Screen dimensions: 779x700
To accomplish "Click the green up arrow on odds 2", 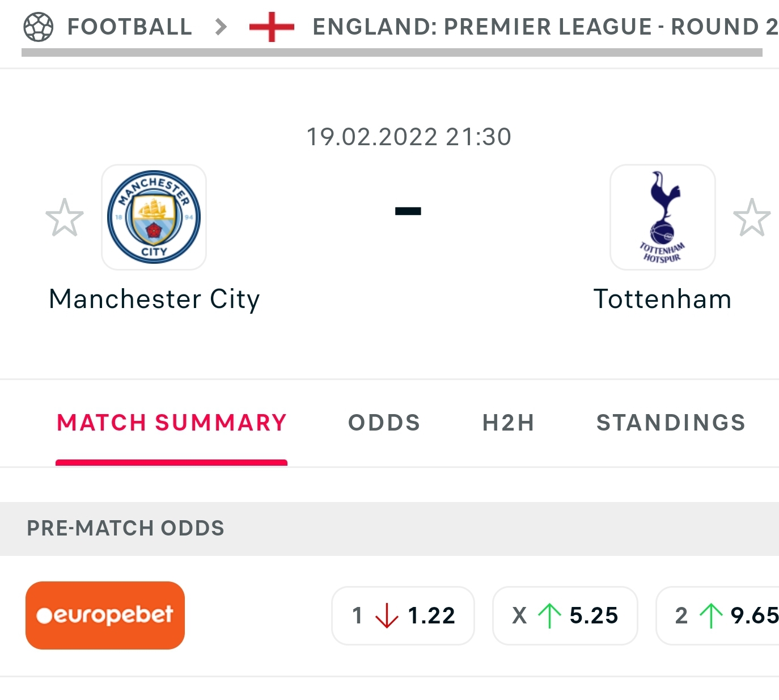I will click(711, 615).
